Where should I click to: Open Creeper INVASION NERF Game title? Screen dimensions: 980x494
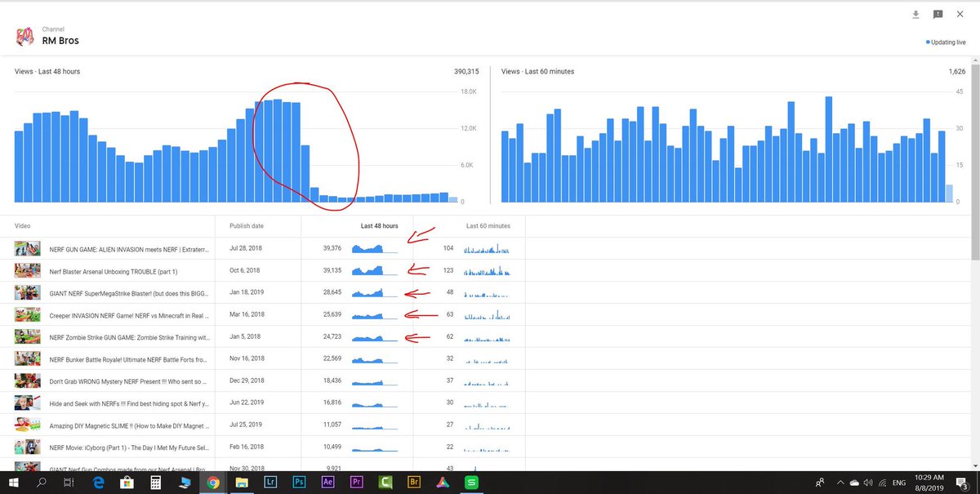[129, 314]
